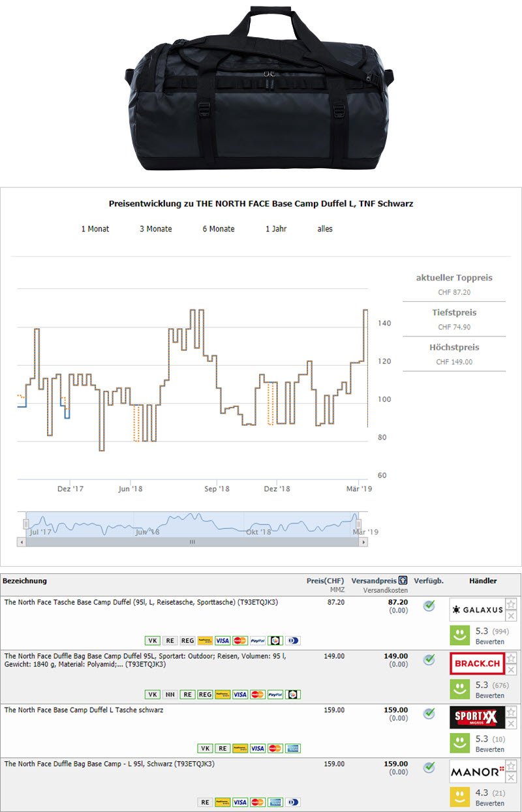
Task: Star the SportXX retailer as favorite
Action: [512, 712]
